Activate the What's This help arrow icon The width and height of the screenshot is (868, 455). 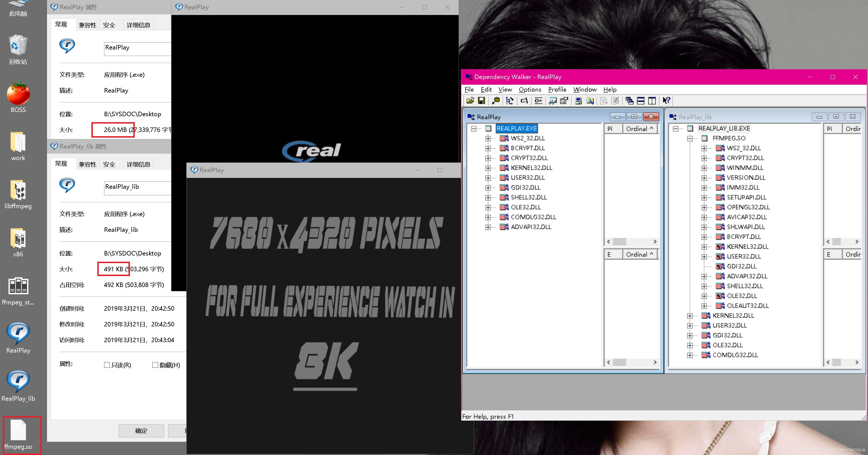(666, 100)
